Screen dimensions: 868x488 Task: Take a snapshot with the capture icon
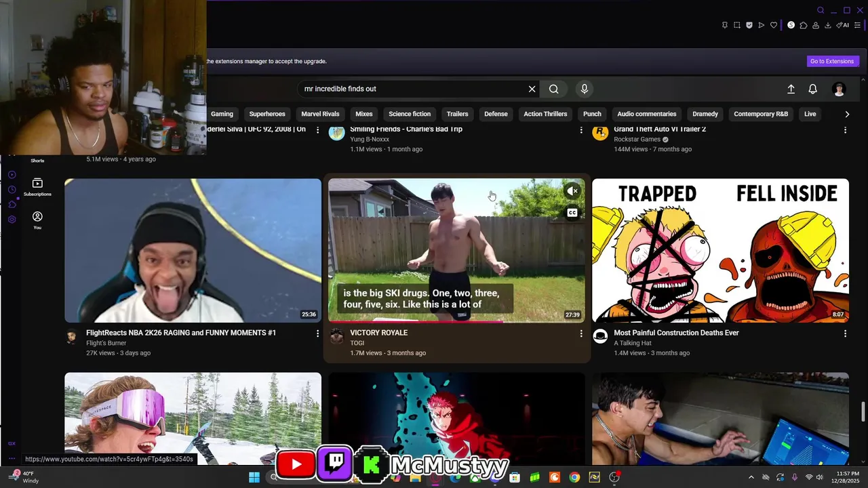737,25
